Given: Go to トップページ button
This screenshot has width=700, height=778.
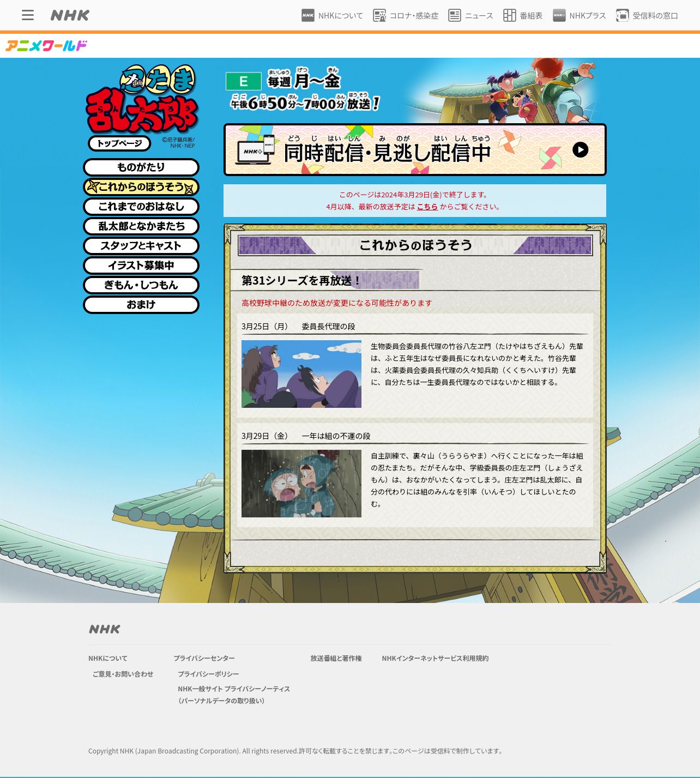Looking at the screenshot, I should tap(119, 143).
